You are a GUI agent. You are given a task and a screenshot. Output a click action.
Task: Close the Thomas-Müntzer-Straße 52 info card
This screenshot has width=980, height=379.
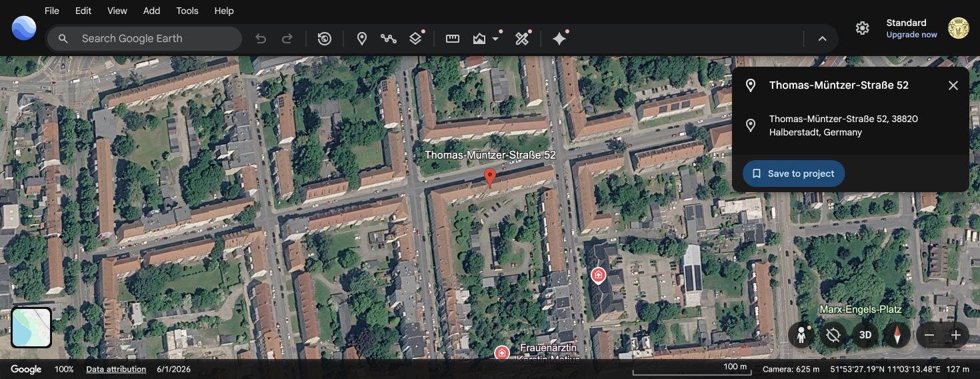(953, 85)
